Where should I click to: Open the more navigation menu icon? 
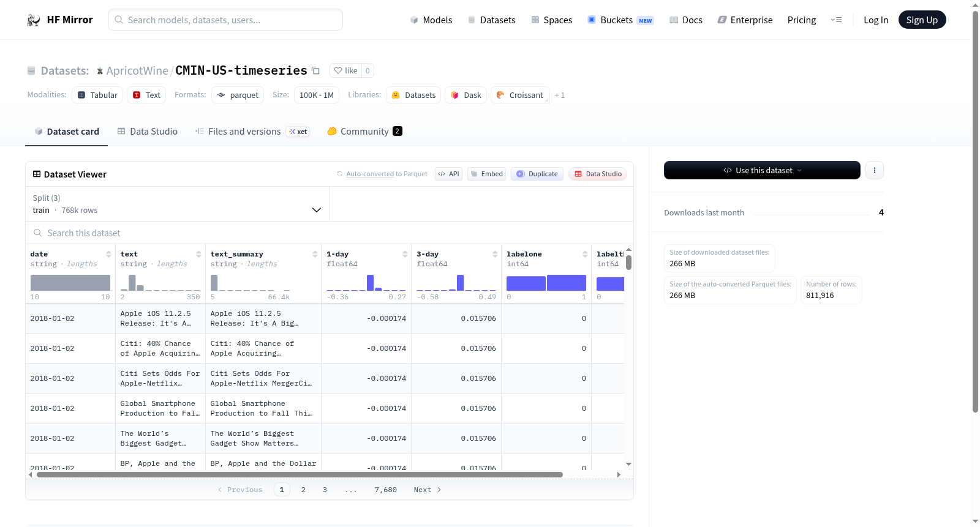point(836,20)
